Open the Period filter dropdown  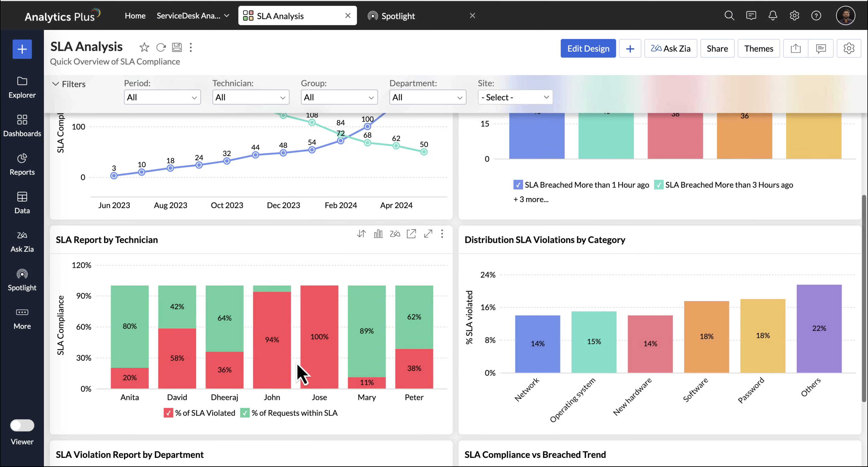click(x=162, y=98)
